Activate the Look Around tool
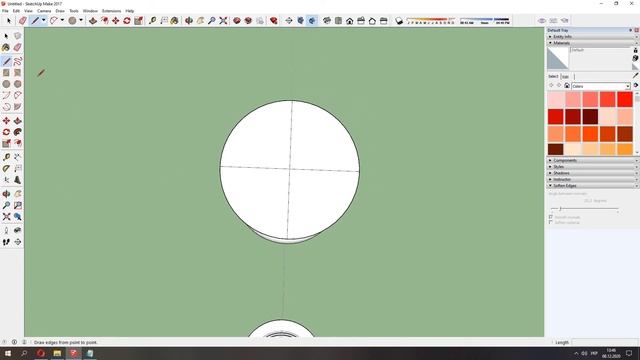This screenshot has height=360, width=640. 18,231
